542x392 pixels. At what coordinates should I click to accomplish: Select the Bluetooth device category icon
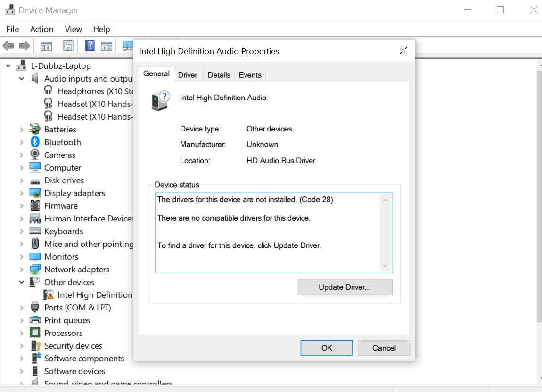[x=35, y=142]
